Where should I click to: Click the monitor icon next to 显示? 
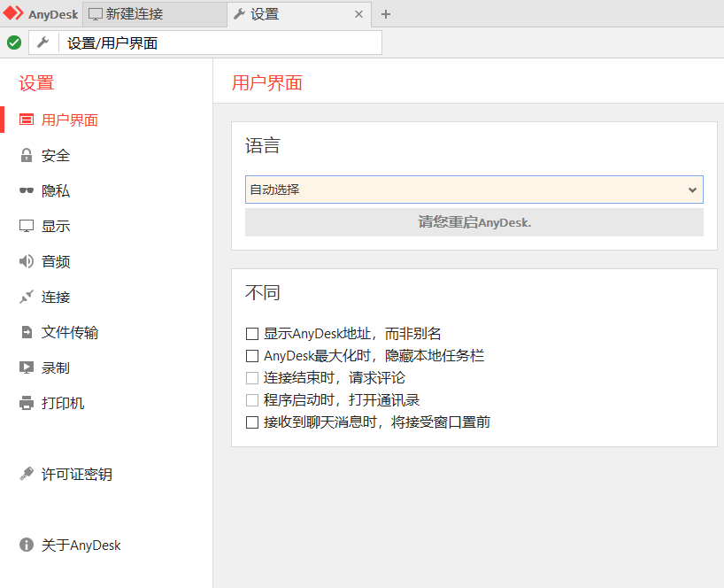coord(27,227)
